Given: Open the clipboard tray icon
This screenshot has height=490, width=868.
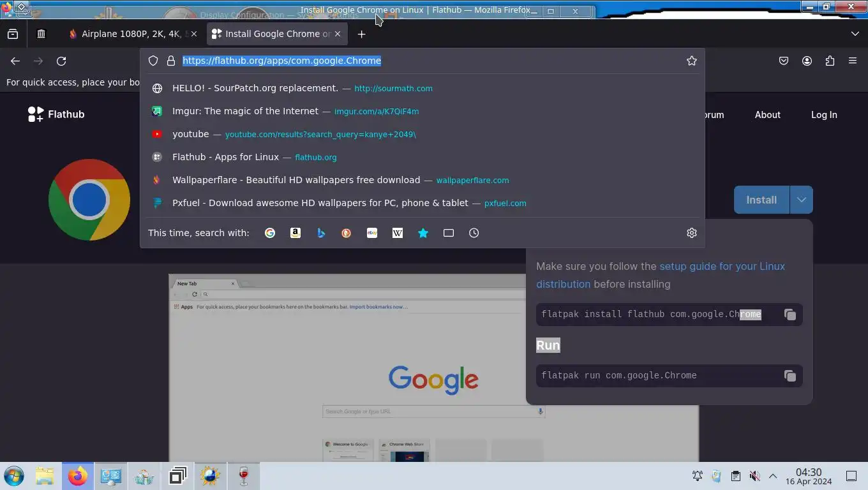Looking at the screenshot, I should coord(736,476).
